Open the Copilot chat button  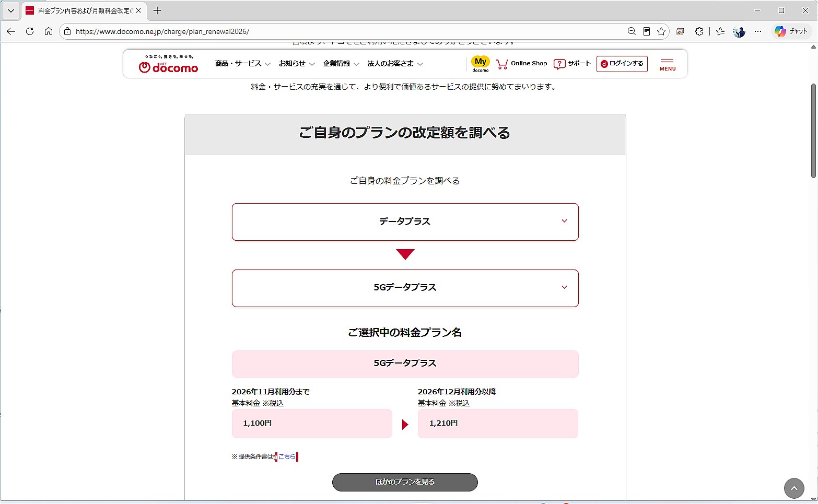pyautogui.click(x=791, y=31)
